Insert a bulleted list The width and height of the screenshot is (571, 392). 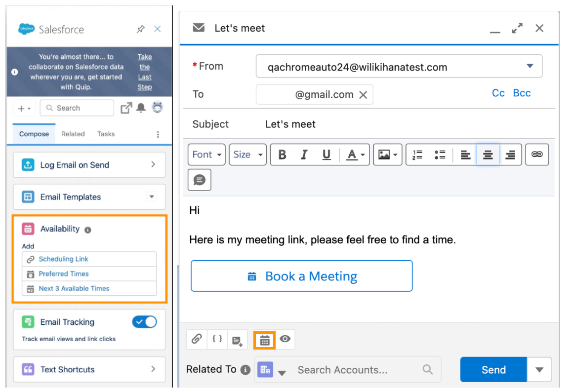(x=440, y=155)
